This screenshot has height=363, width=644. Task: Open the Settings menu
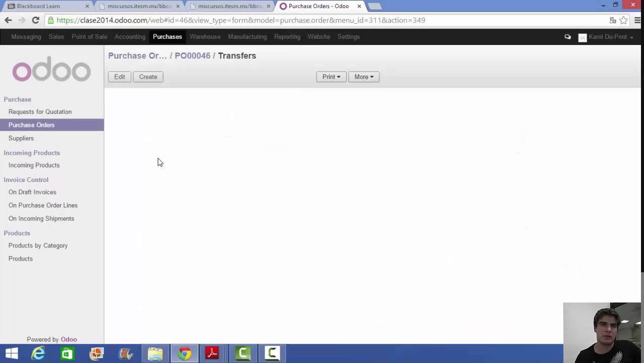click(349, 37)
